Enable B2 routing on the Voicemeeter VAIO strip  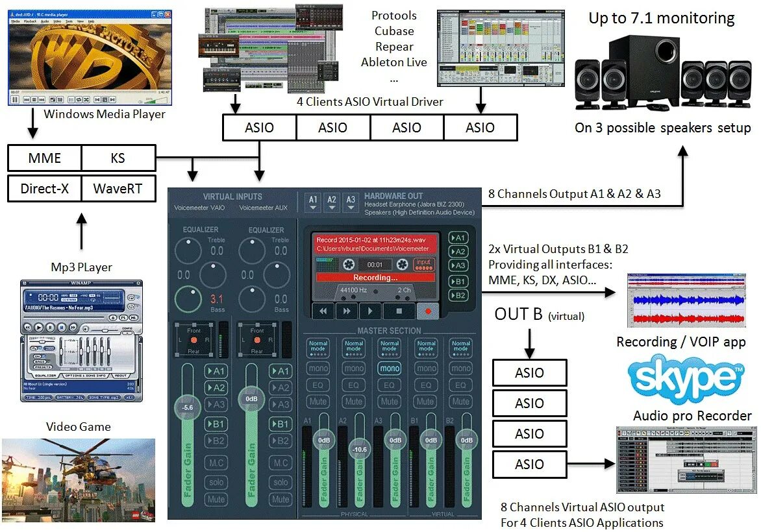tap(216, 441)
